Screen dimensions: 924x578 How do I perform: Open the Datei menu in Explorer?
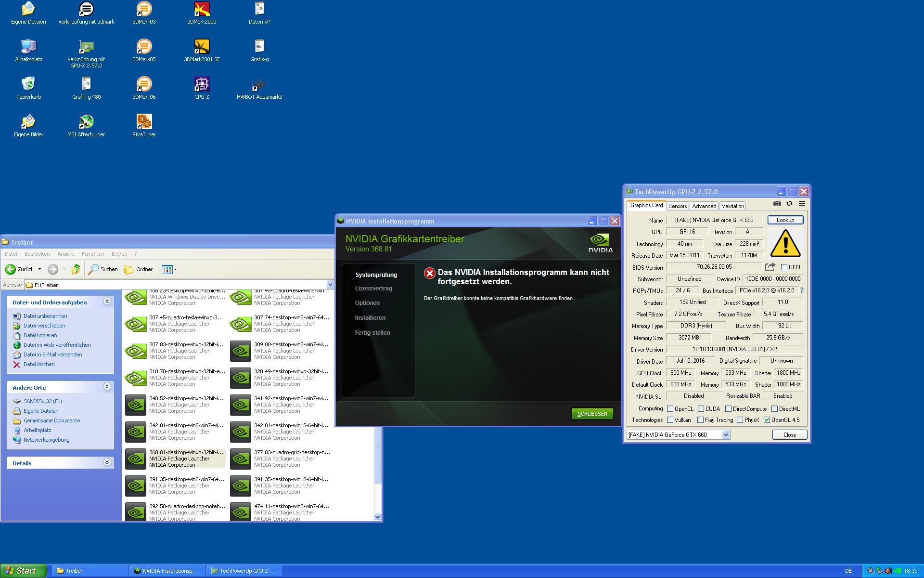coord(11,254)
